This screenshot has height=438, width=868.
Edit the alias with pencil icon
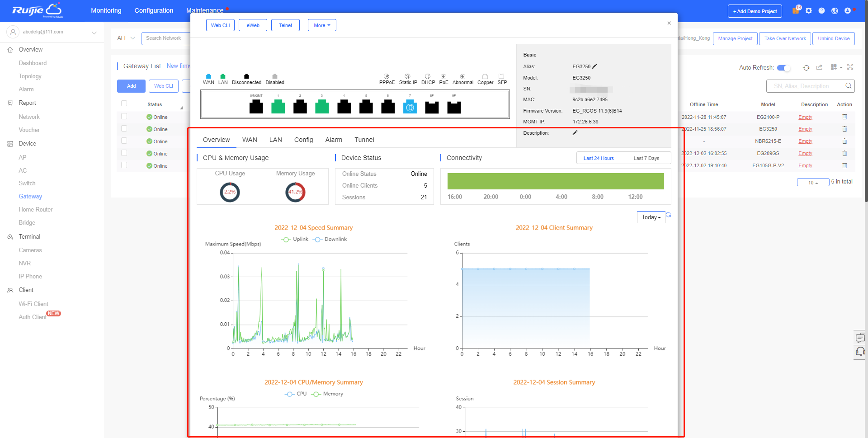click(594, 66)
